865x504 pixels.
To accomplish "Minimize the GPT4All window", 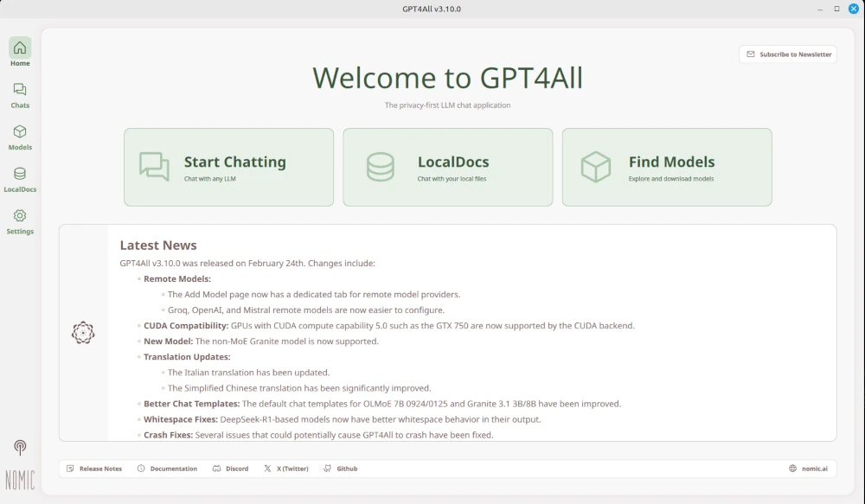I will [x=820, y=9].
